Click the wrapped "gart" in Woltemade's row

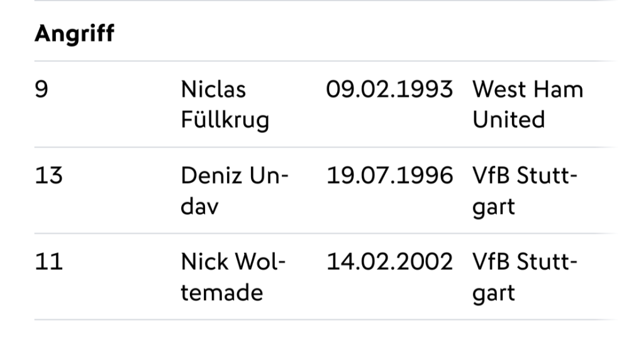[494, 292]
